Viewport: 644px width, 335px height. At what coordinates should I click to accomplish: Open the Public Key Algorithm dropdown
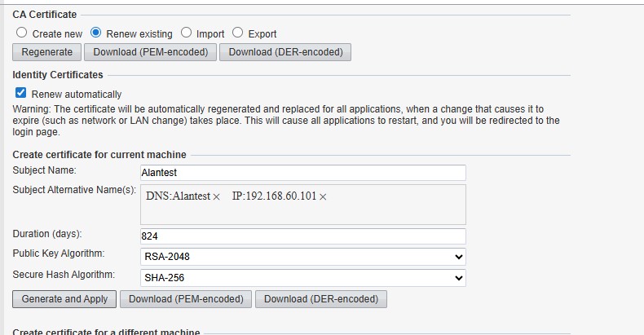click(x=303, y=257)
